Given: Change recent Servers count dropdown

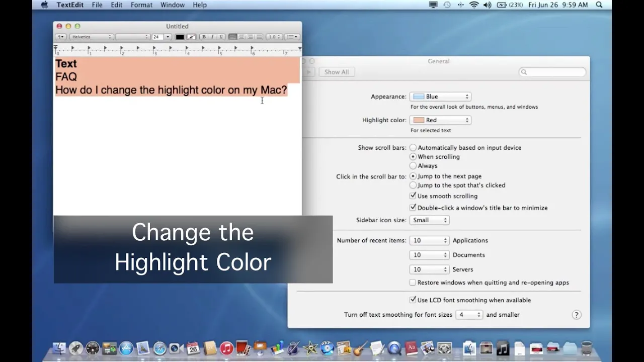Looking at the screenshot, I should (x=429, y=269).
